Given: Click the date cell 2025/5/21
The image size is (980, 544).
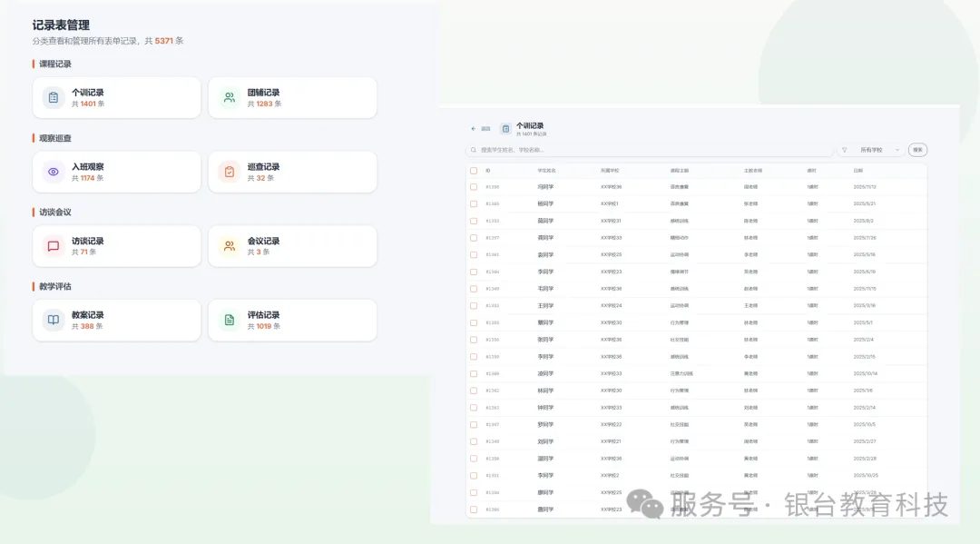Looking at the screenshot, I should coord(864,203).
